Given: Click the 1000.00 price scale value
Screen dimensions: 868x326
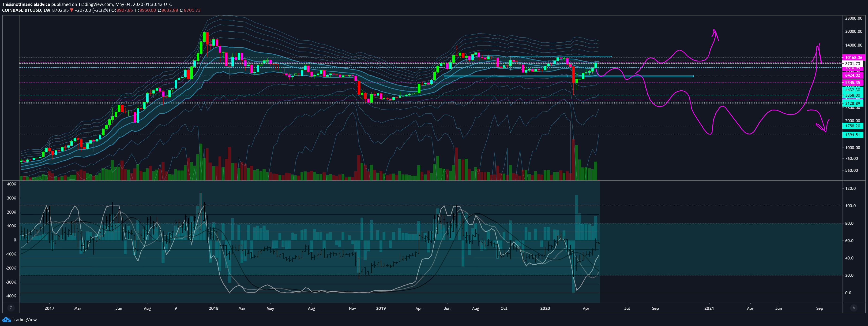Looking at the screenshot, I should 853,148.
